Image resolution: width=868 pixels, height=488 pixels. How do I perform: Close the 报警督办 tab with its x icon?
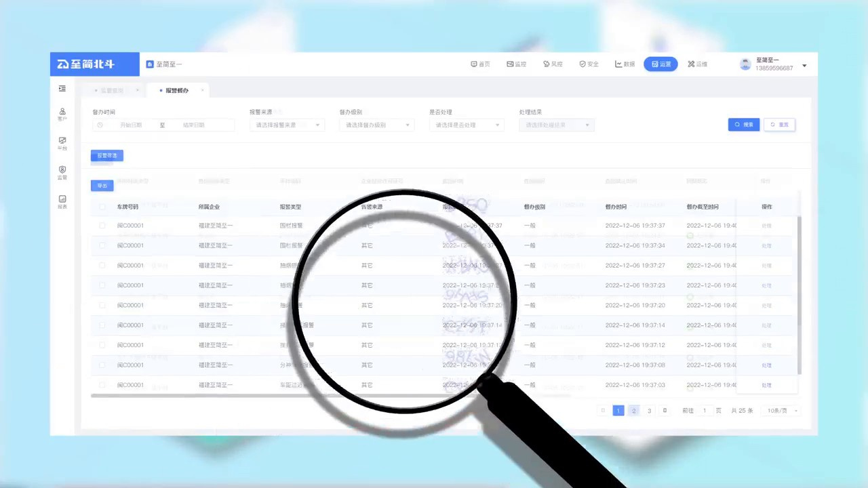pyautogui.click(x=202, y=90)
